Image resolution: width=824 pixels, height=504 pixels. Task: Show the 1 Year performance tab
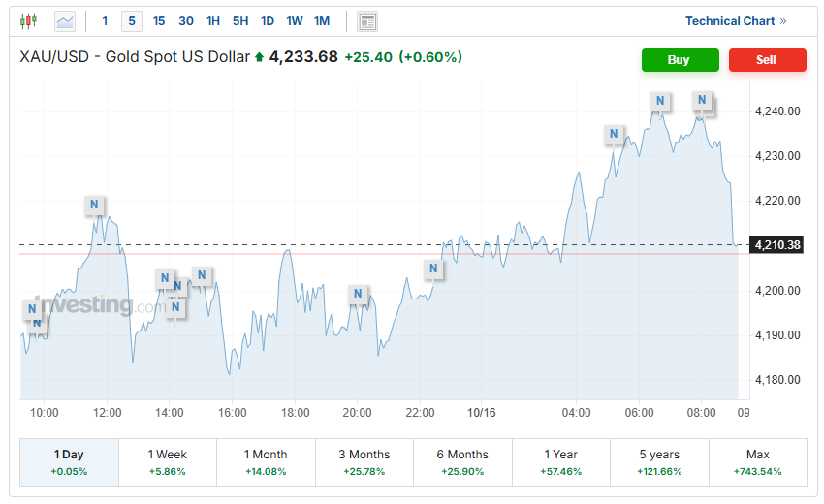click(x=560, y=461)
